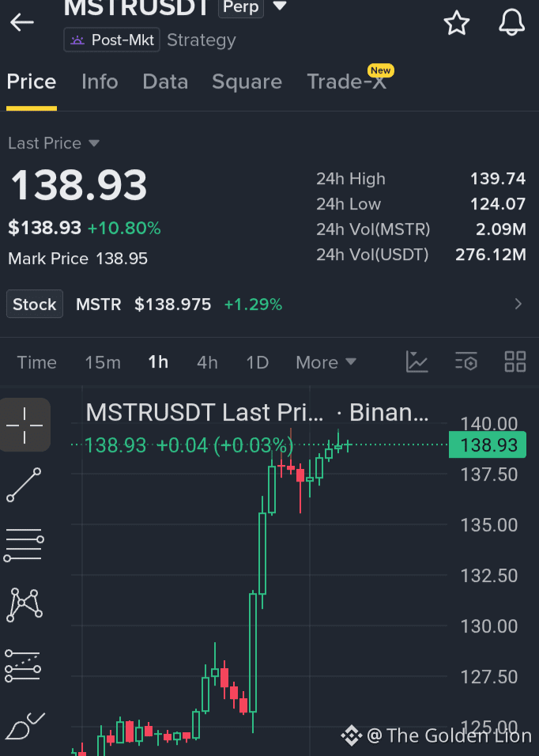The image size is (539, 756).
Task: Add MSTRUSDT to favorites with star icon
Action: tap(456, 22)
